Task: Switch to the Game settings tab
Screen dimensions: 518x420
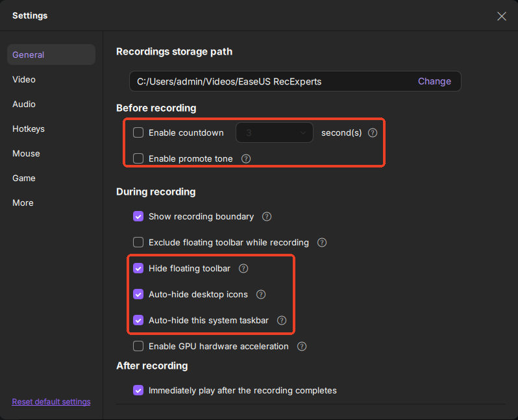Action: pos(24,179)
